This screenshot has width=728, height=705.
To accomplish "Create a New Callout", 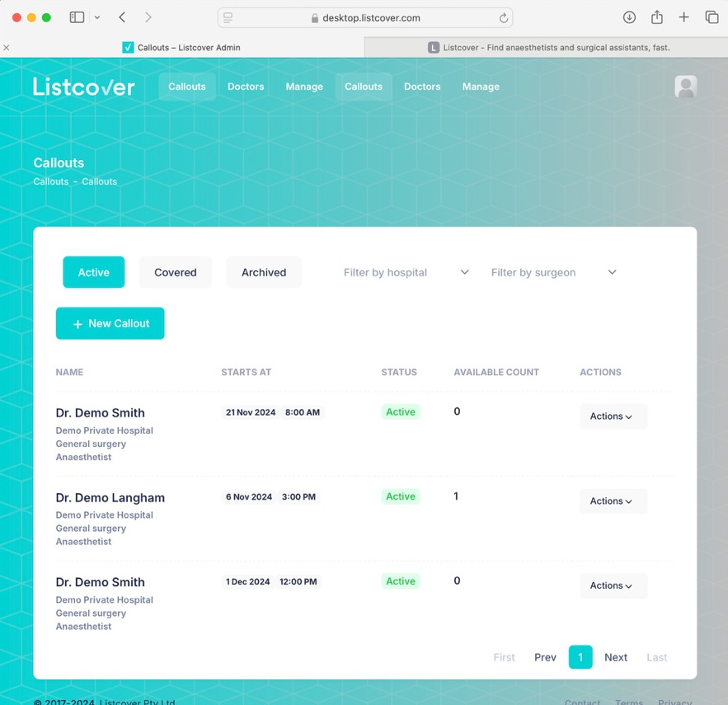I will (110, 323).
